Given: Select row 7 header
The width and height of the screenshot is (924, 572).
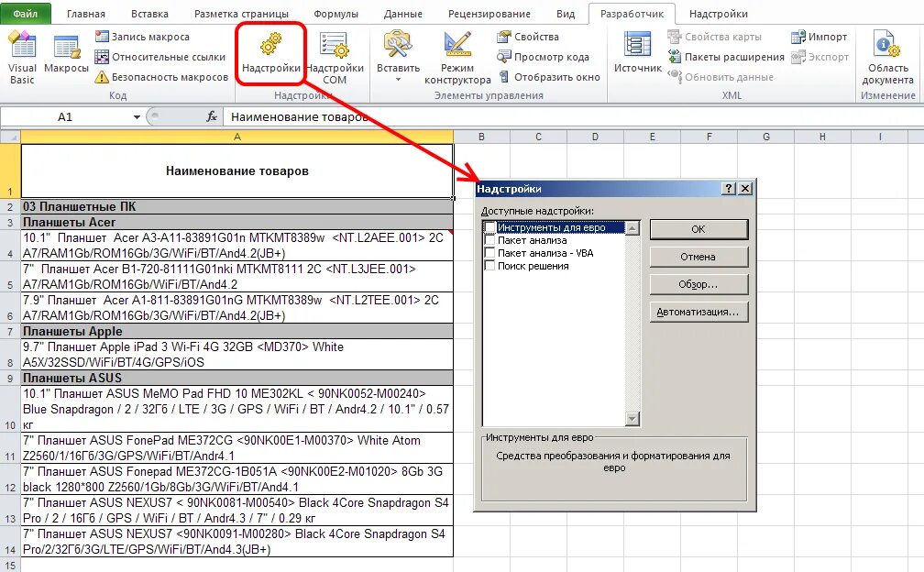Looking at the screenshot, I should tap(10, 331).
